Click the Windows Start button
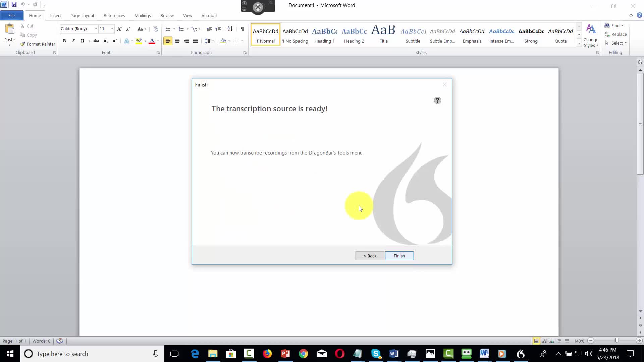 [x=10, y=354]
